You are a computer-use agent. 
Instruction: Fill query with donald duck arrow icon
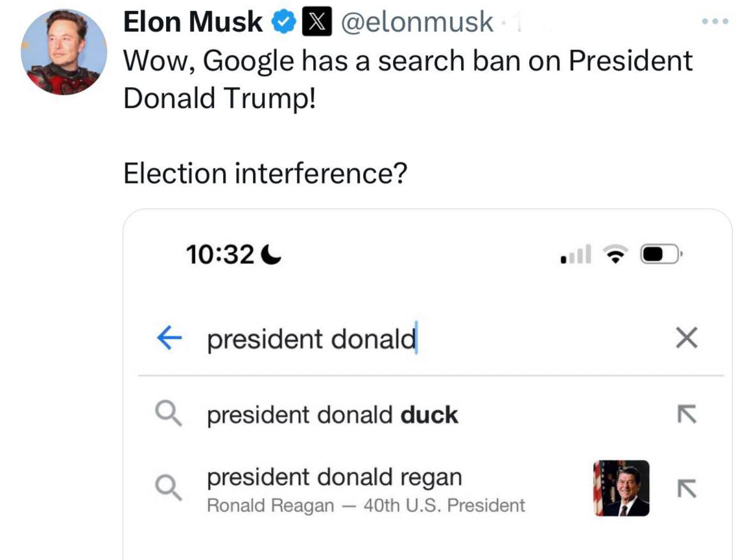tap(686, 414)
